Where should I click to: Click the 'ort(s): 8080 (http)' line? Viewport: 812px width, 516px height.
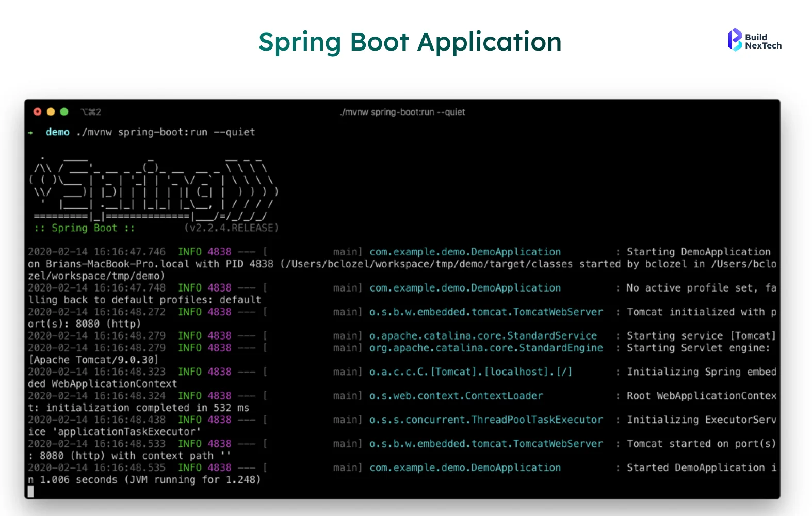84,324
